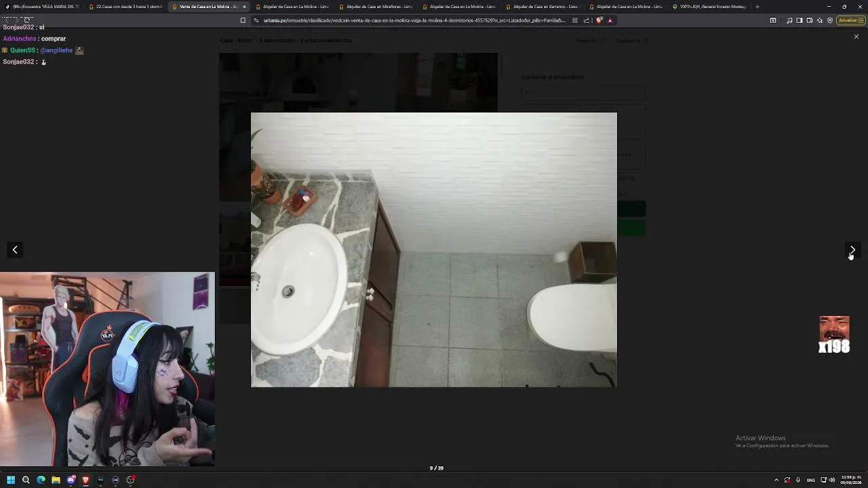868x488 pixels.
Task: Close the 'Venta de Casa en La Molina' tab
Action: [244, 7]
